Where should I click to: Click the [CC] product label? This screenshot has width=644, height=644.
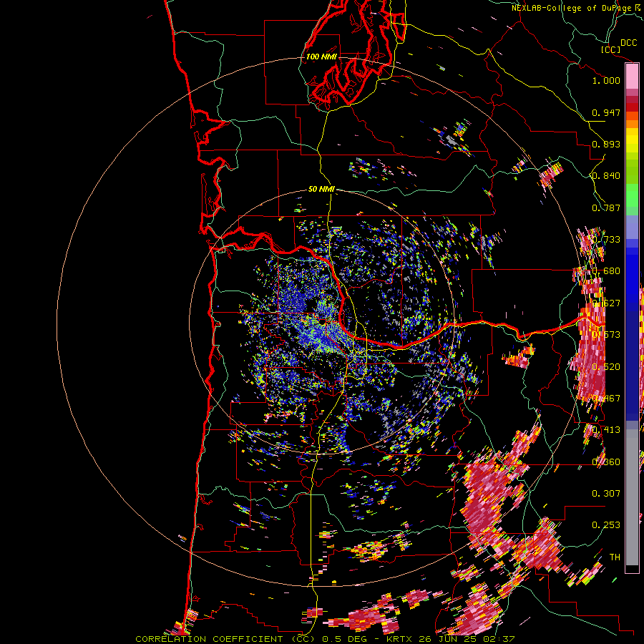pyautogui.click(x=610, y=49)
